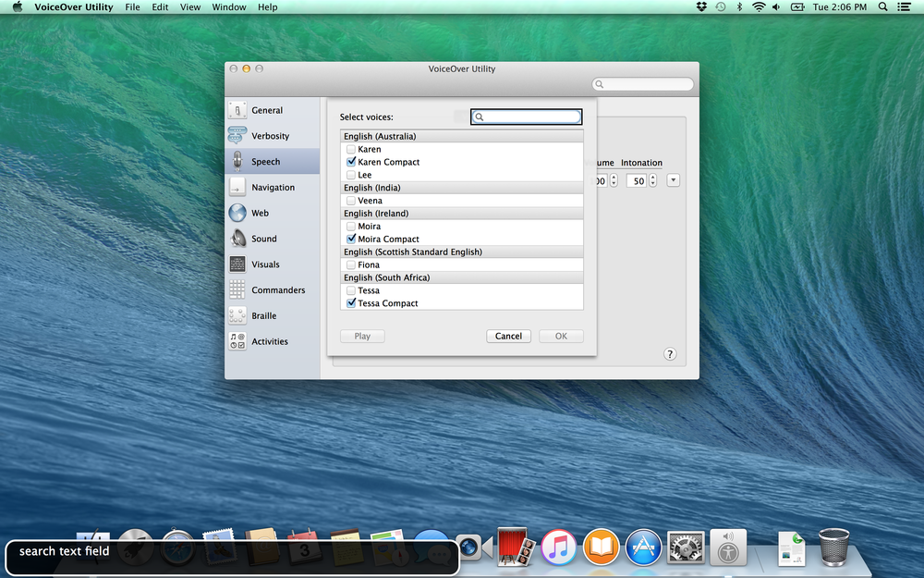The width and height of the screenshot is (924, 578).
Task: Click the English (Australia) group header
Action: (462, 136)
